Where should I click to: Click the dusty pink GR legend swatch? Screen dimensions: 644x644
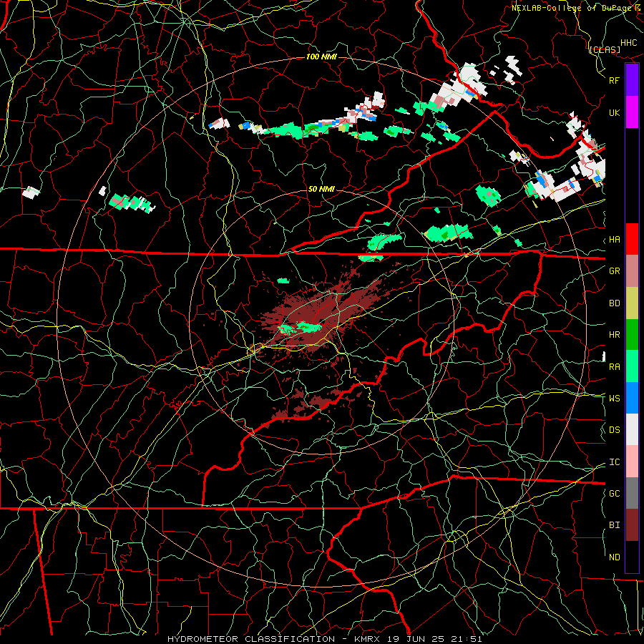click(x=632, y=271)
